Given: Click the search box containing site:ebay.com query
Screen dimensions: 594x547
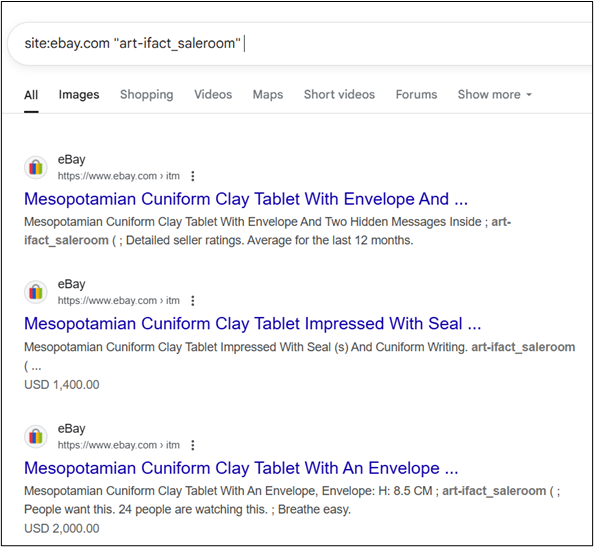Looking at the screenshot, I should pyautogui.click(x=300, y=44).
